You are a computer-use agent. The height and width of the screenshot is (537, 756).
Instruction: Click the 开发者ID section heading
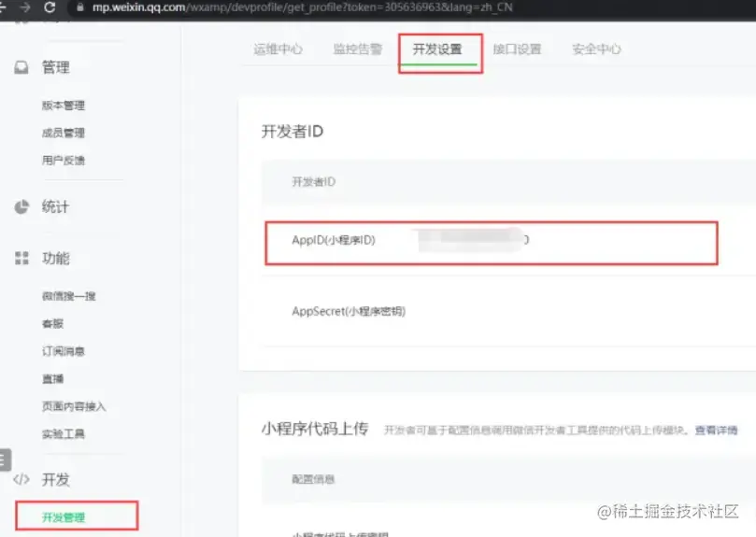click(292, 131)
